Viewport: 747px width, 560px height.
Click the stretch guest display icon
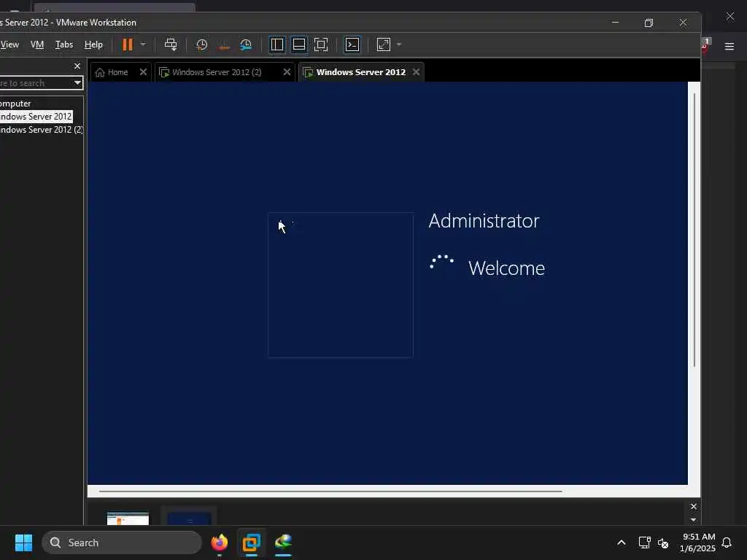(x=384, y=44)
